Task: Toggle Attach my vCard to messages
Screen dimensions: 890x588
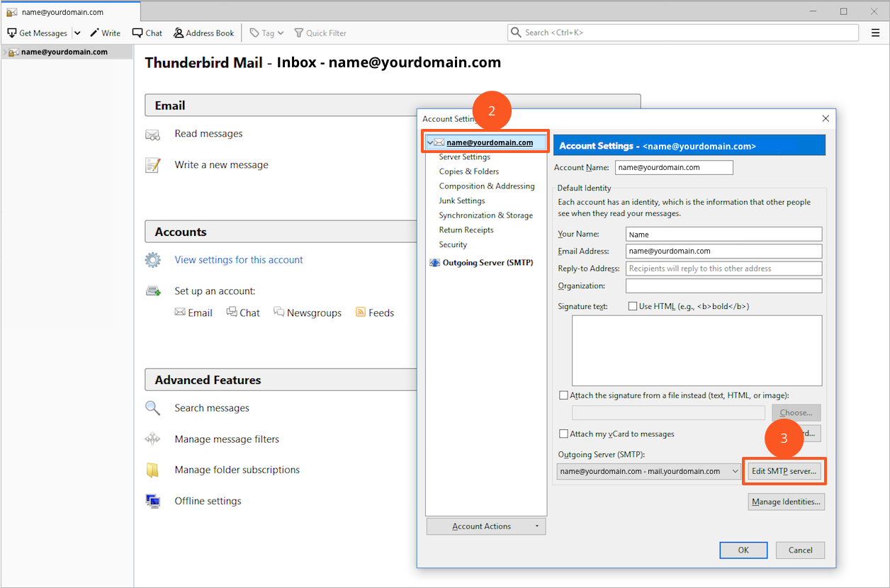Action: point(564,434)
